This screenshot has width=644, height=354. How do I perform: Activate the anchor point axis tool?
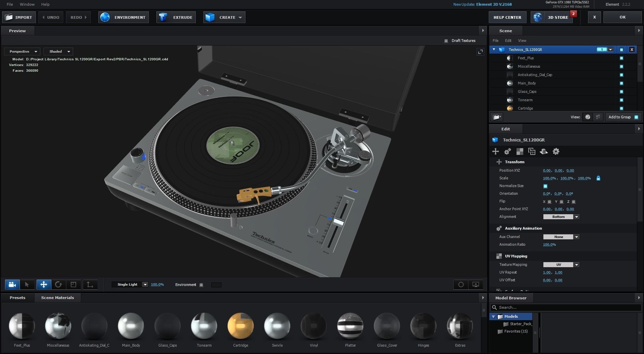pos(90,285)
